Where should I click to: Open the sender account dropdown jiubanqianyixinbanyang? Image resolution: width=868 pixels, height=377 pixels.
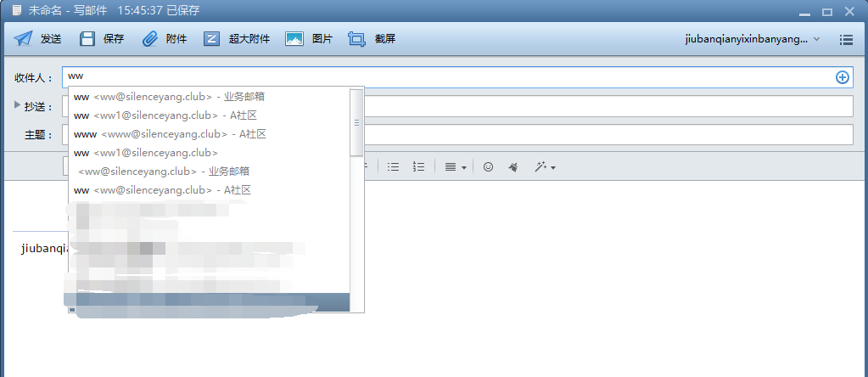(x=752, y=39)
